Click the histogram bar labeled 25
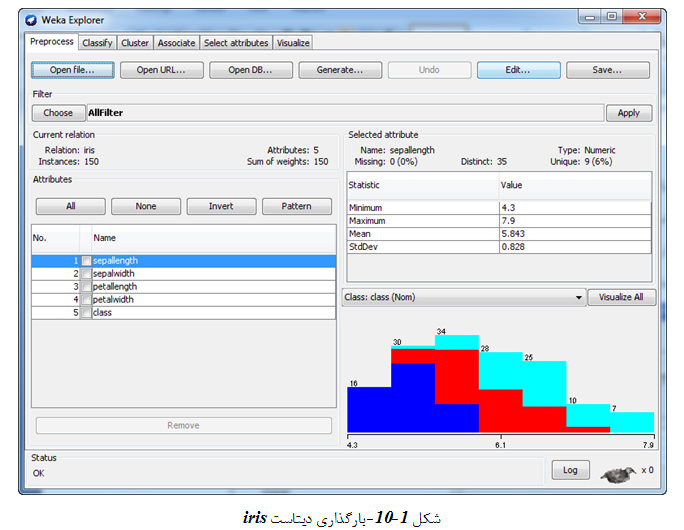The image size is (684, 530). coord(544,397)
